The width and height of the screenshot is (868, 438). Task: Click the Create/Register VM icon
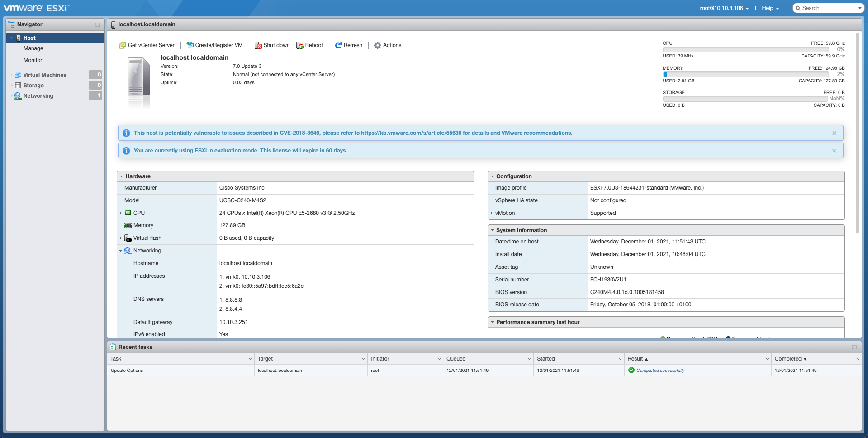(x=190, y=45)
